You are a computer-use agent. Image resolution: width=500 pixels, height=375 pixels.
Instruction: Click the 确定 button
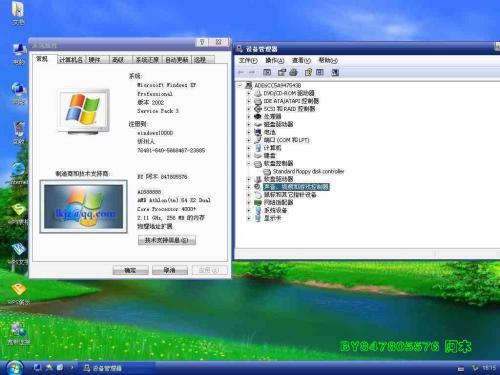pyautogui.click(x=130, y=270)
